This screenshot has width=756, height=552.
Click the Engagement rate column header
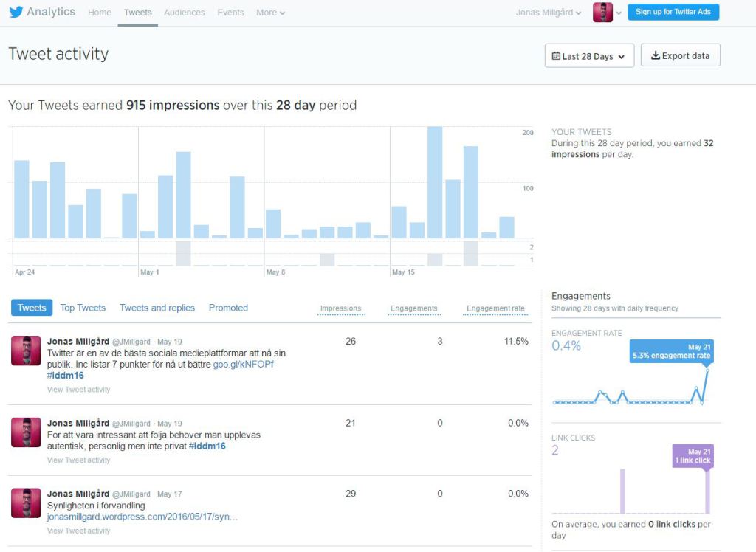tap(495, 308)
